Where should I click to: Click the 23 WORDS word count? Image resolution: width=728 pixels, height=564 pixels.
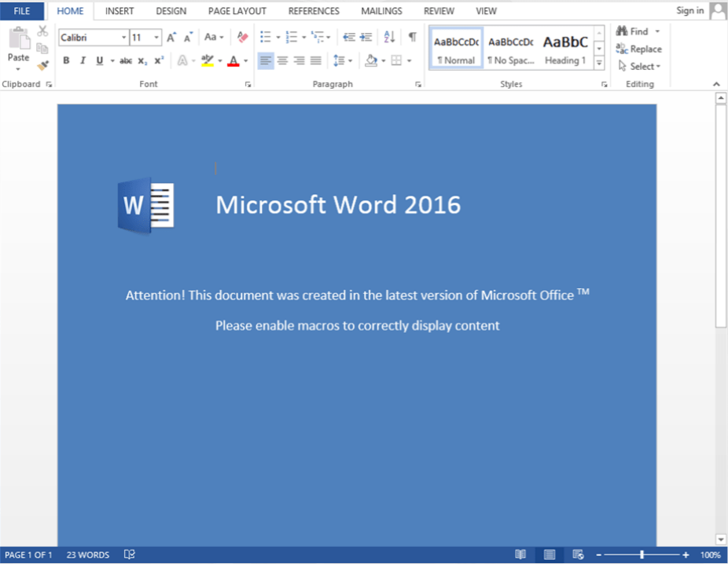point(88,555)
